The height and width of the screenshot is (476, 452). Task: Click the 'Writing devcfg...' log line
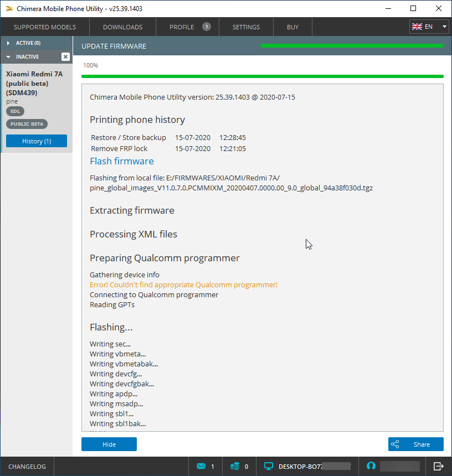[116, 374]
